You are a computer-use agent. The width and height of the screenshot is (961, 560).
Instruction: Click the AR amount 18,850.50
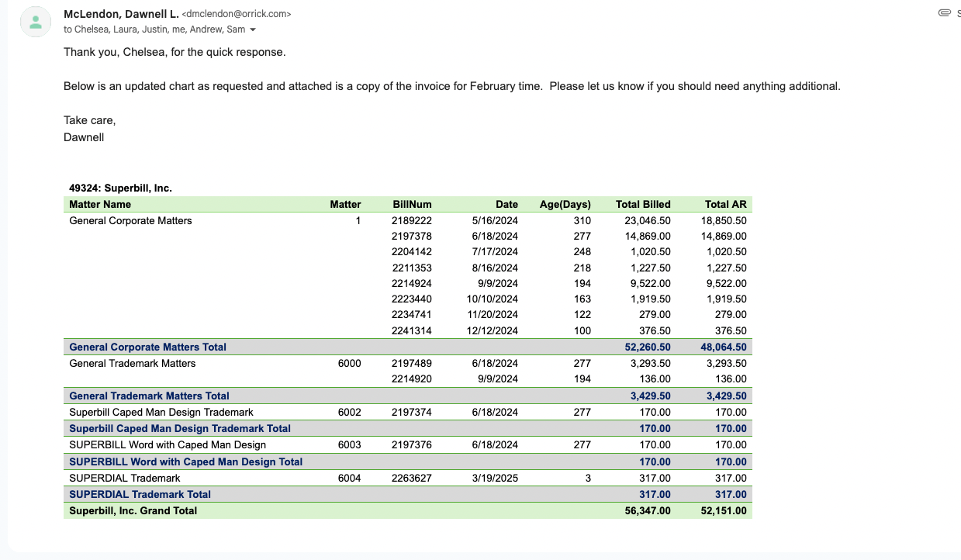(724, 220)
